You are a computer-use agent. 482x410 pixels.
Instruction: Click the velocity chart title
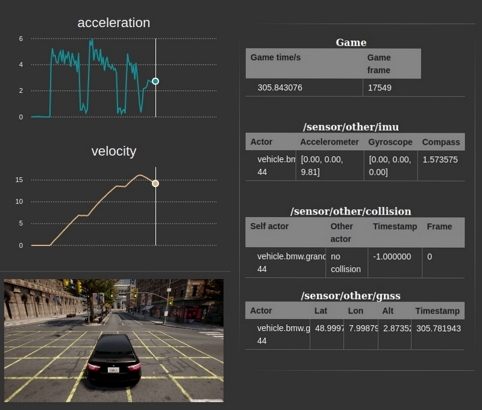point(114,151)
